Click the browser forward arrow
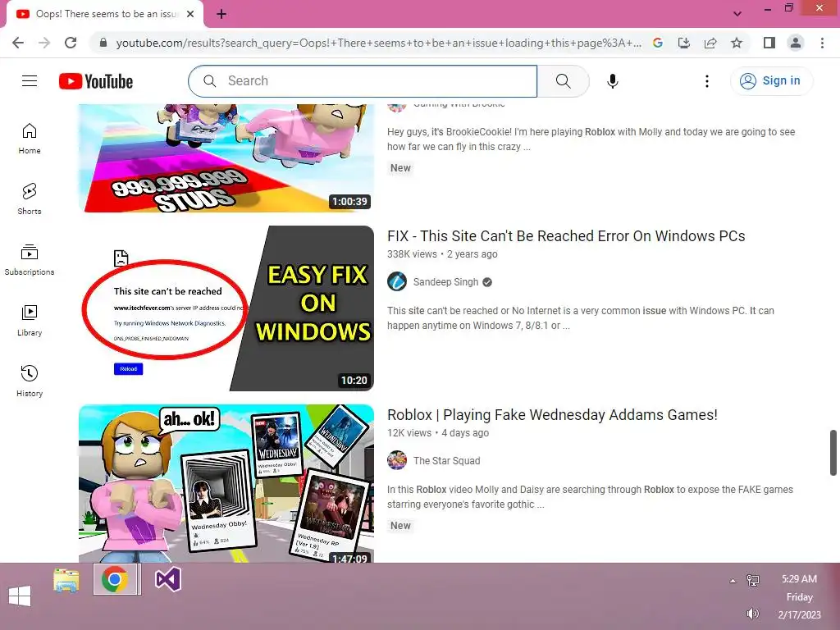 click(44, 43)
